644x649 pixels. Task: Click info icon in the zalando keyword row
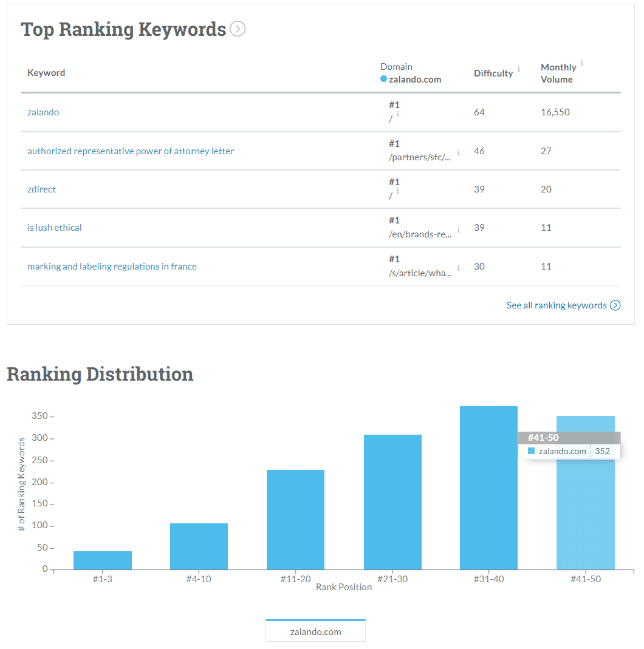(x=398, y=114)
